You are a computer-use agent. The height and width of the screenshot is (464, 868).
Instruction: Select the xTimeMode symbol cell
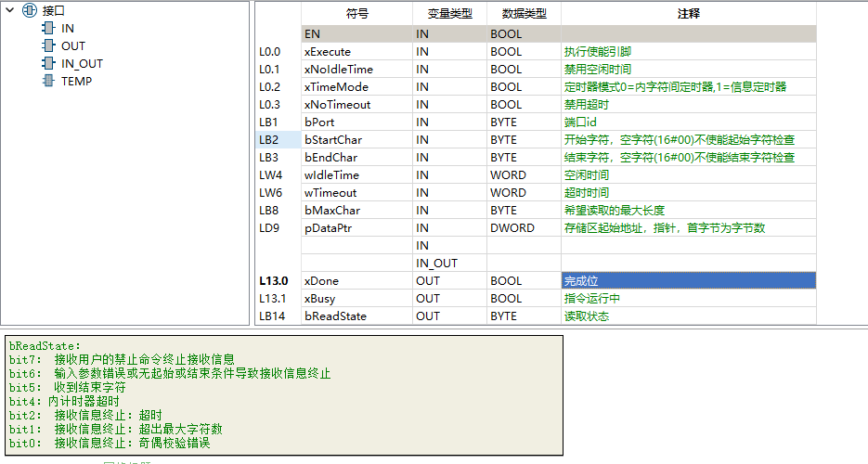click(357, 87)
